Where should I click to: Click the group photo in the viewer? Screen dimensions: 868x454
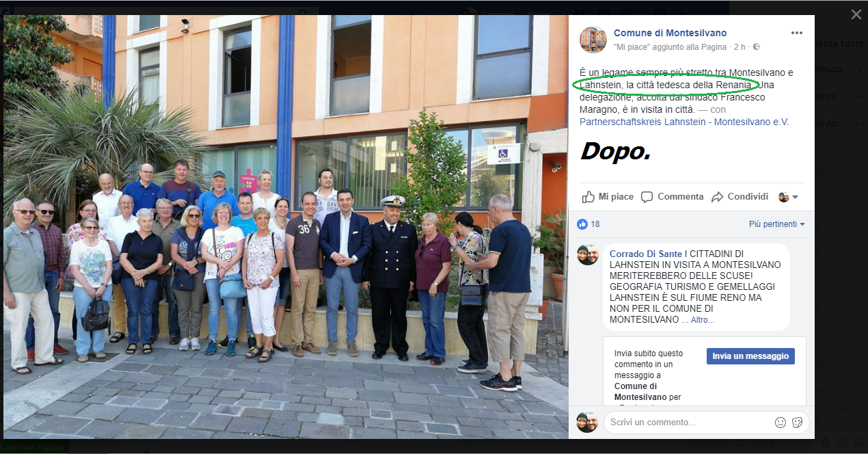click(286, 227)
